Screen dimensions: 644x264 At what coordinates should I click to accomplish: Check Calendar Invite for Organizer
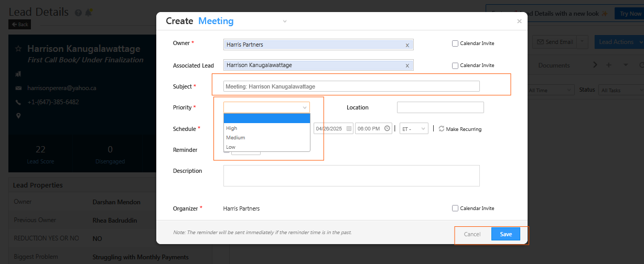455,208
